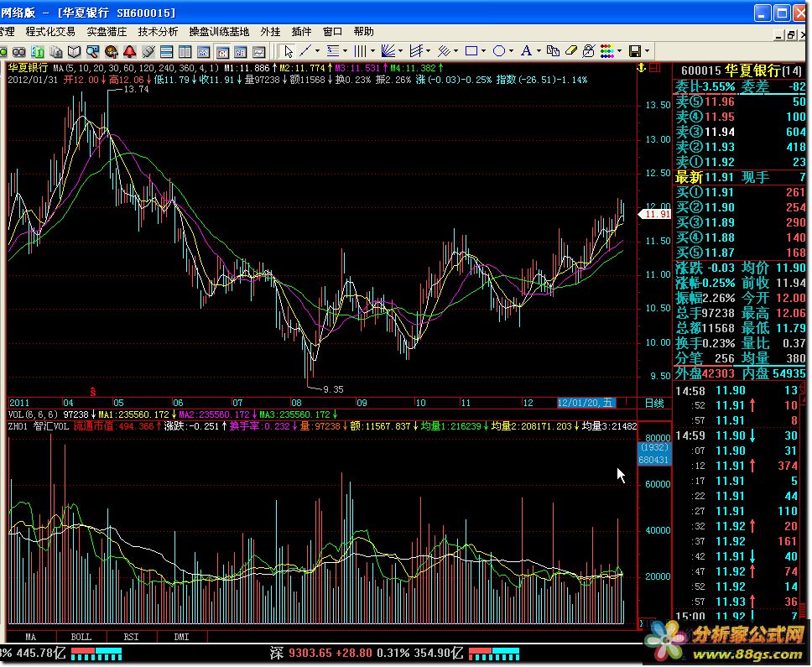Click the 680431 volume scale label
The height and width of the screenshot is (667, 812).
(654, 459)
